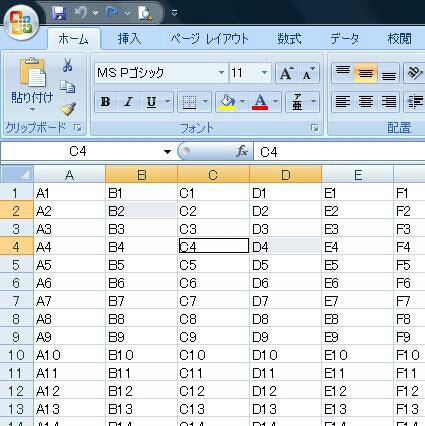Select row 12 header
The width and height of the screenshot is (425, 426).
(x=16, y=391)
